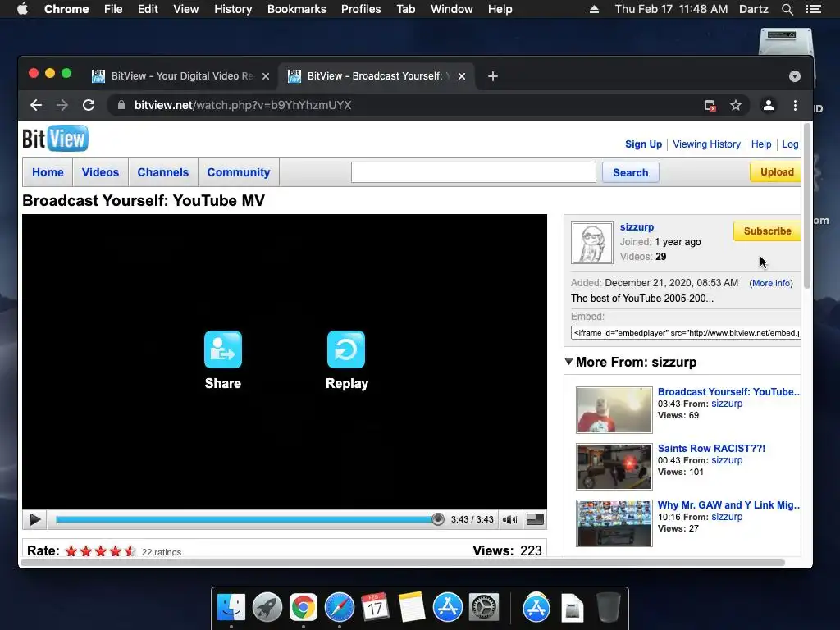Close the Your Digital Video Repository tab
840x630 pixels.
(x=265, y=76)
